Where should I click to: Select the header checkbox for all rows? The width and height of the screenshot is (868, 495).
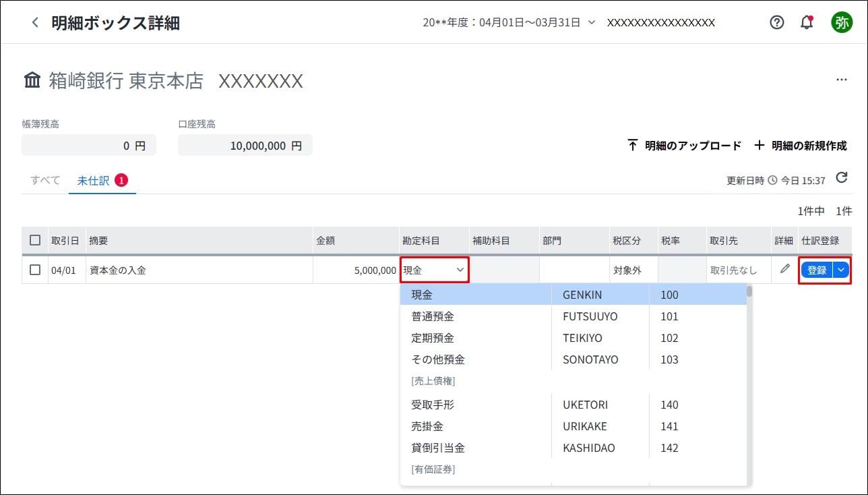[35, 240]
